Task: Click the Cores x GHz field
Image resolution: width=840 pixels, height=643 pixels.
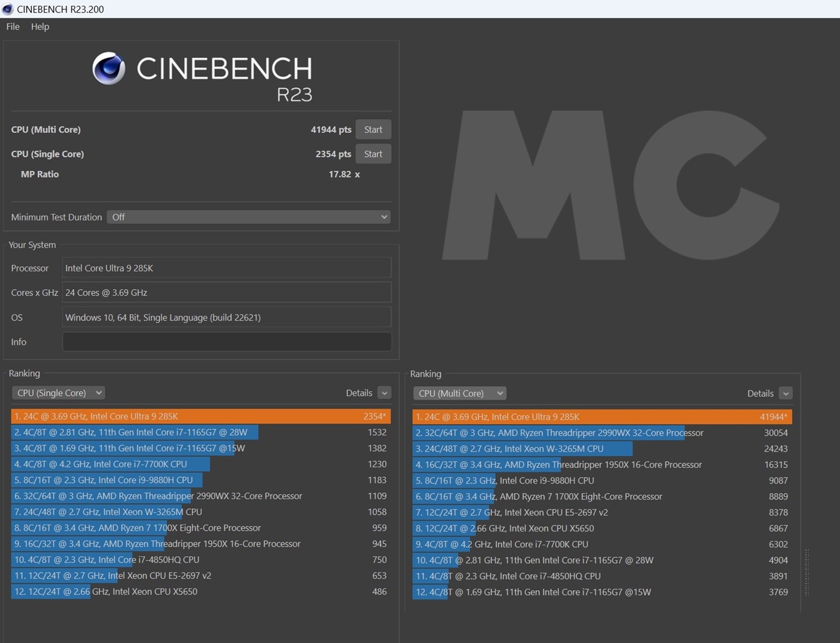Action: click(226, 292)
